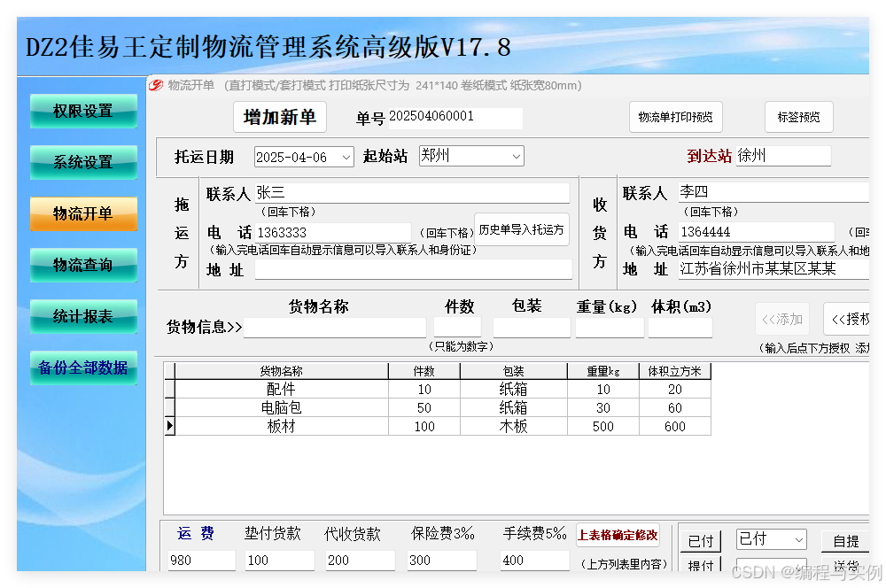This screenshot has width=886, height=588.
Task: Click the 备份全部数据 sidebar button
Action: tap(83, 367)
